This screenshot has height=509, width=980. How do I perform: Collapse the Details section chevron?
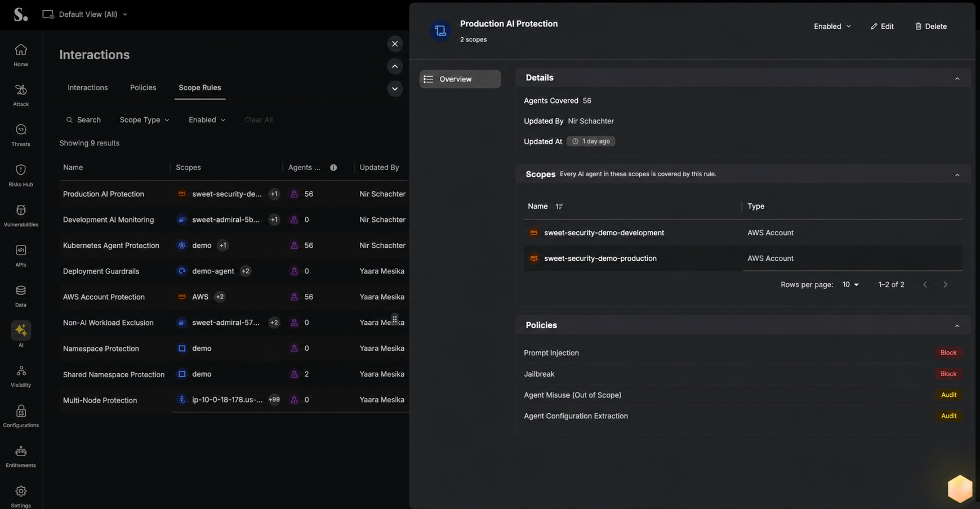(957, 79)
